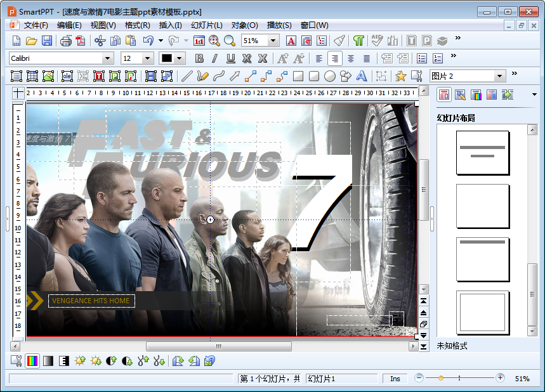Open slide layout panel icon
The height and width of the screenshot is (392, 545).
point(444,95)
